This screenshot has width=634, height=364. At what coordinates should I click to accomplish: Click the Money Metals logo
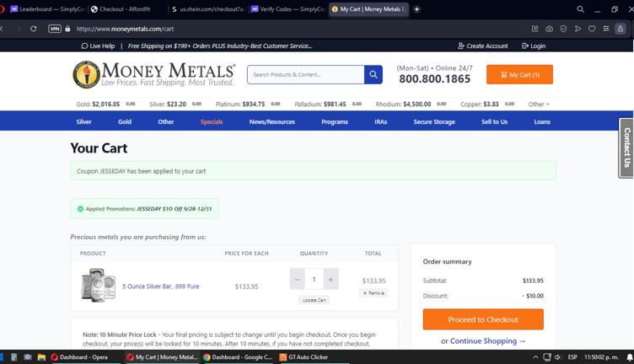click(153, 75)
